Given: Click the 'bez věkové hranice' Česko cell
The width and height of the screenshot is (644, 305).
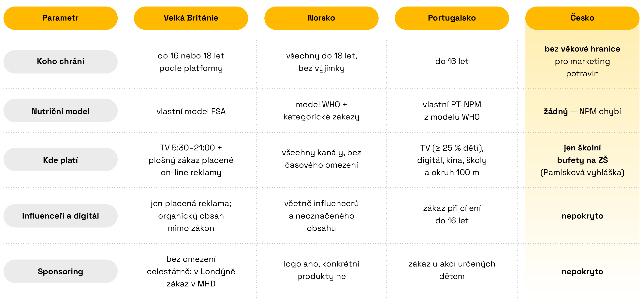Looking at the screenshot, I should click(x=582, y=61).
